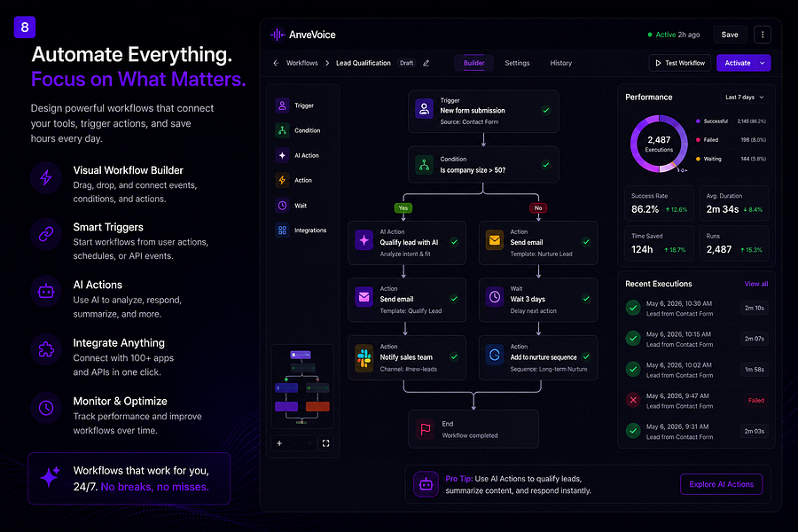Click the pink envelope icon on Qualify Lead email

pyautogui.click(x=364, y=297)
